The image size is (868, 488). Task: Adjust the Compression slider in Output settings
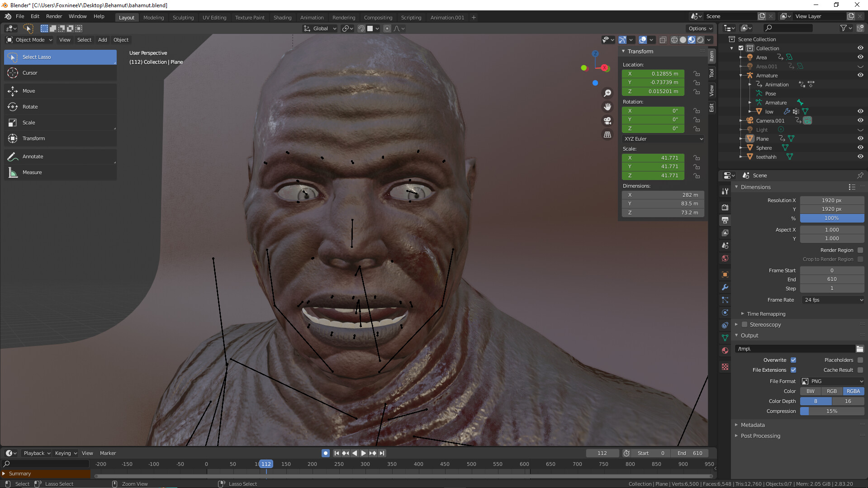click(x=832, y=411)
